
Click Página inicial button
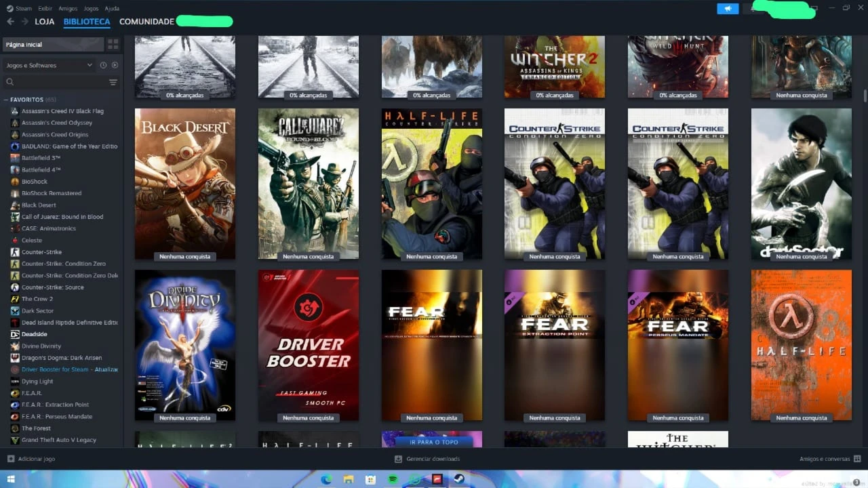(x=54, y=44)
